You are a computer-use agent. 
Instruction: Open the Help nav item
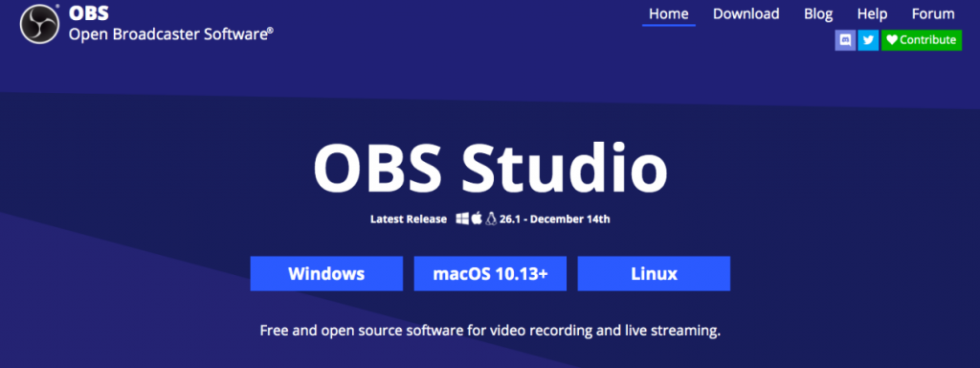[873, 13]
